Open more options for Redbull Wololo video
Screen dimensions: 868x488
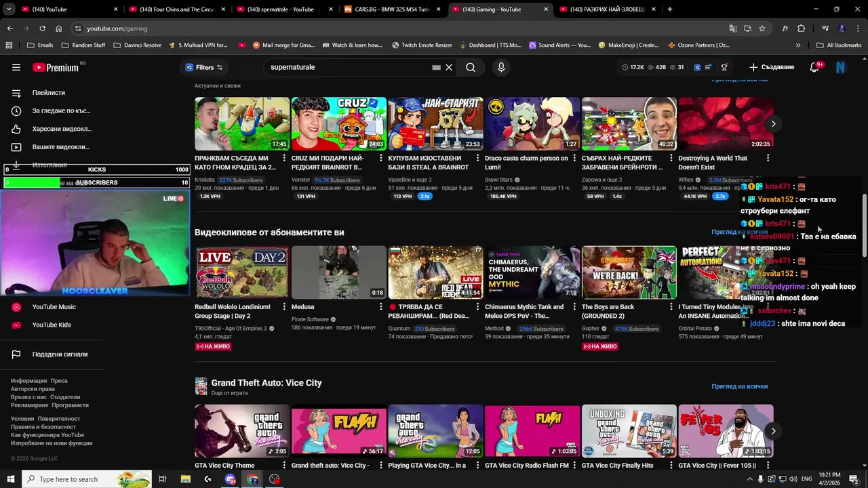coord(284,307)
